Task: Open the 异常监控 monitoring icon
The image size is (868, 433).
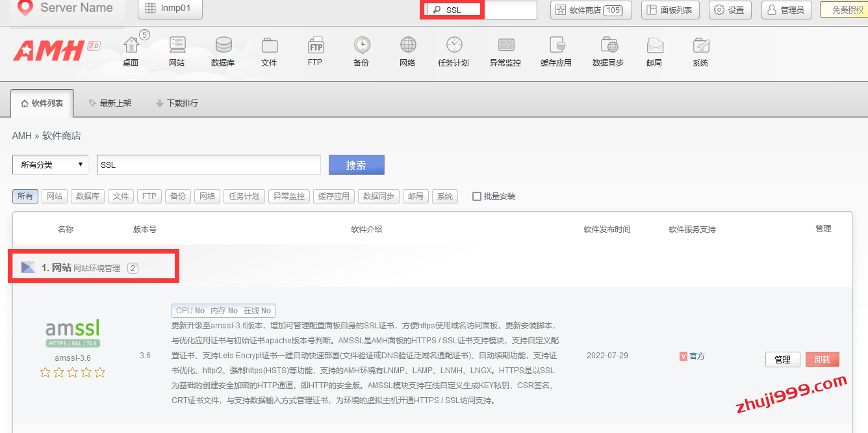Action: [505, 51]
